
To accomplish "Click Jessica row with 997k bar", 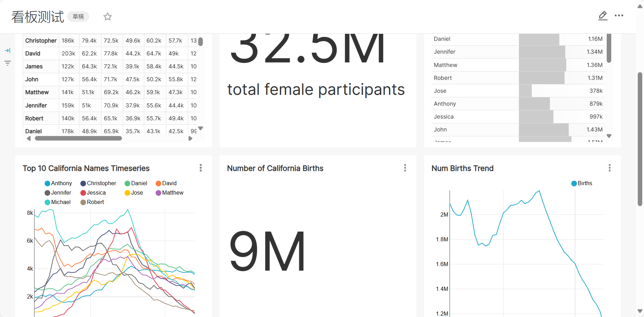I will tap(518, 116).
